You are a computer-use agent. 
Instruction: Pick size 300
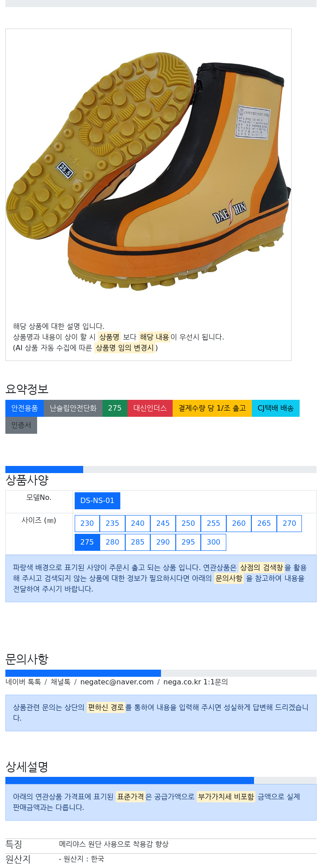213,542
